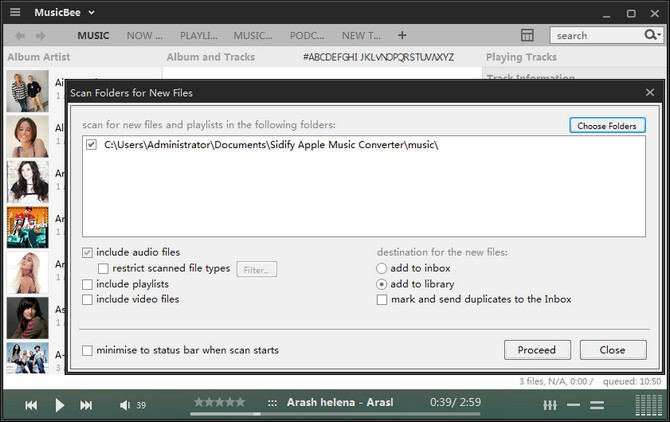Enable restrict scanned file types
The height and width of the screenshot is (422, 670).
coord(103,268)
